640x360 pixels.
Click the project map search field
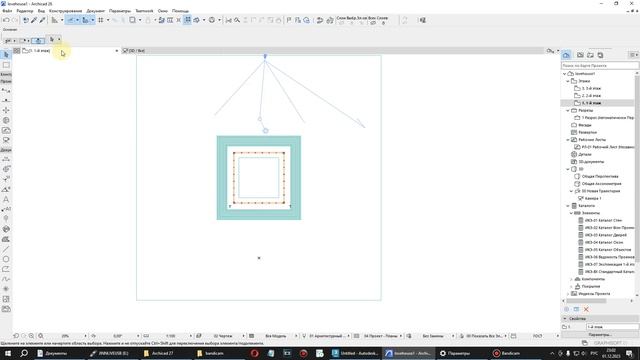coord(600,65)
